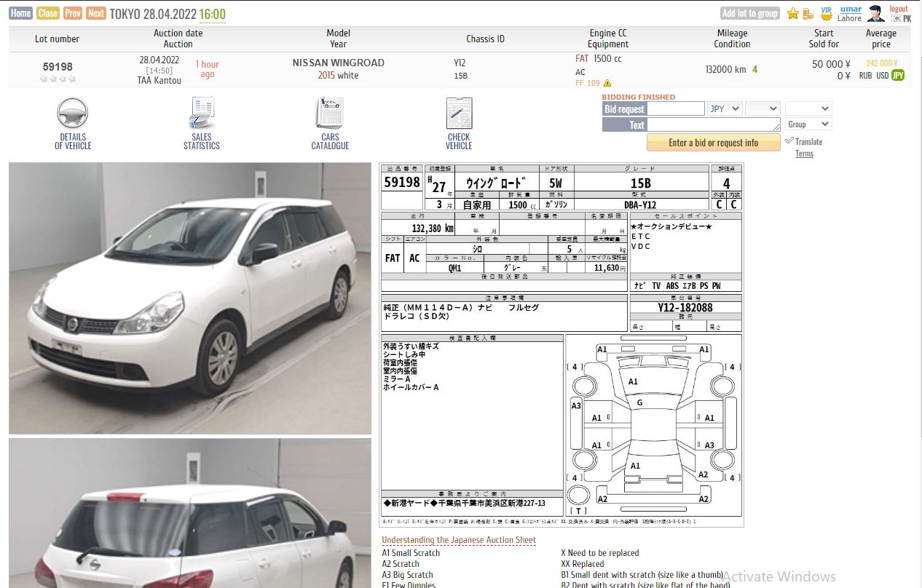Viewport: 922px width, 588px height.
Task: Open the Sales Statistics chart icon
Action: click(201, 114)
